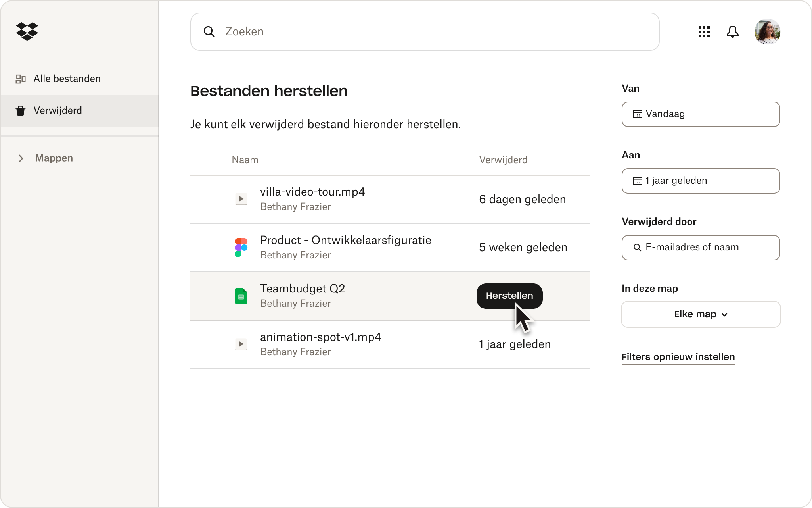This screenshot has height=508, width=812.
Task: Expand the Mappen chevron
Action: pos(21,158)
